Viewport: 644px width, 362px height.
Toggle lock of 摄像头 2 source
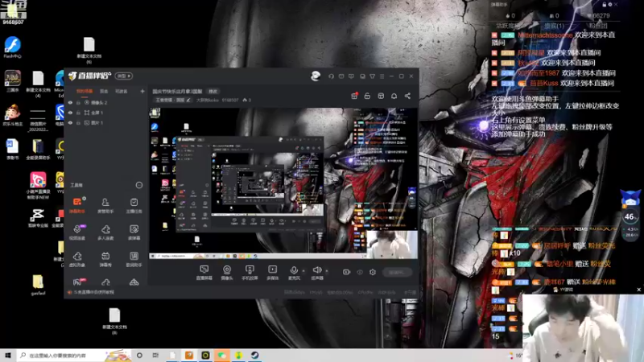coord(78,103)
